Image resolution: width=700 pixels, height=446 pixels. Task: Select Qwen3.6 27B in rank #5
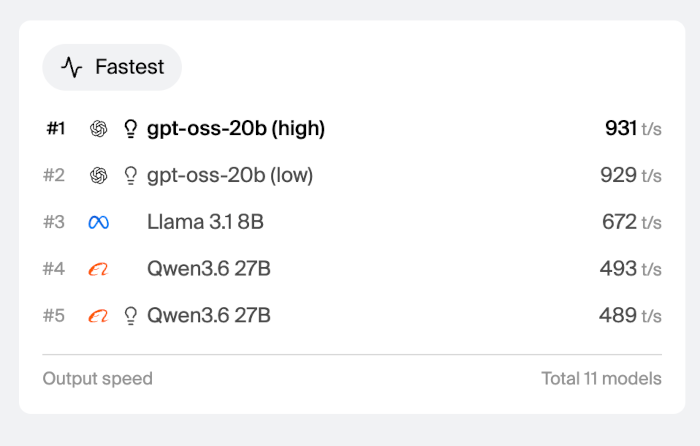(x=209, y=316)
